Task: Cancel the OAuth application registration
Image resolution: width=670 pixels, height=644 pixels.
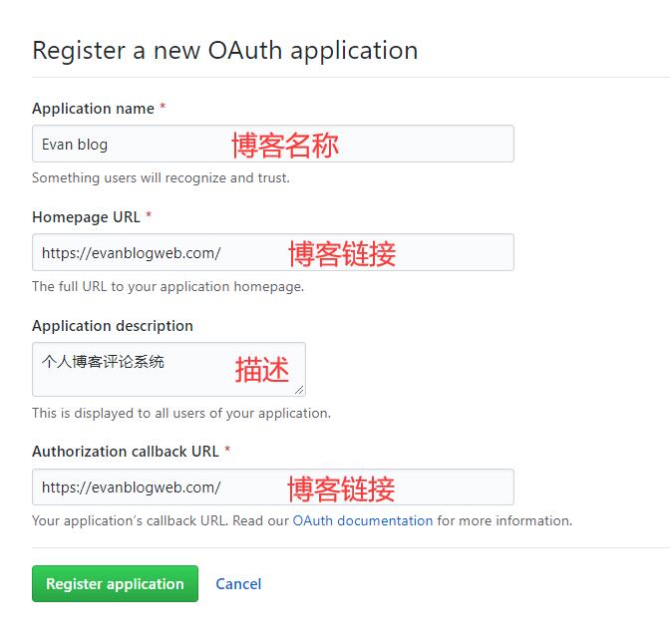Action: 238,584
